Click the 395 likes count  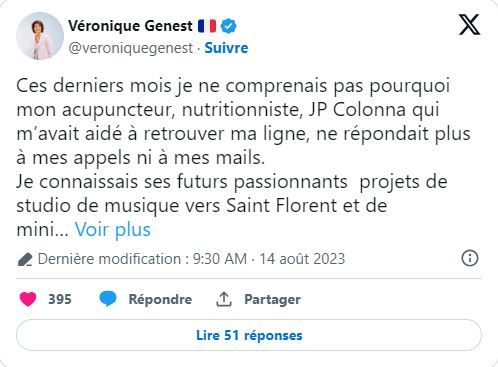click(x=60, y=299)
